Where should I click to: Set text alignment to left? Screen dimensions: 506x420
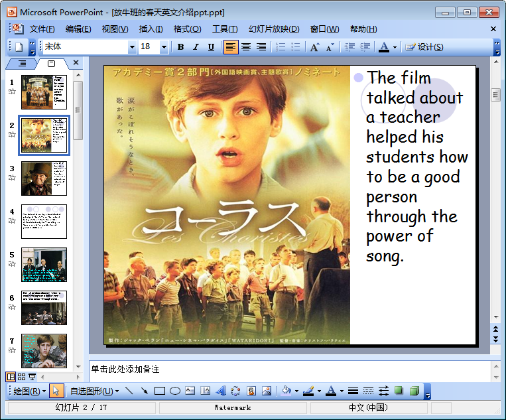230,47
